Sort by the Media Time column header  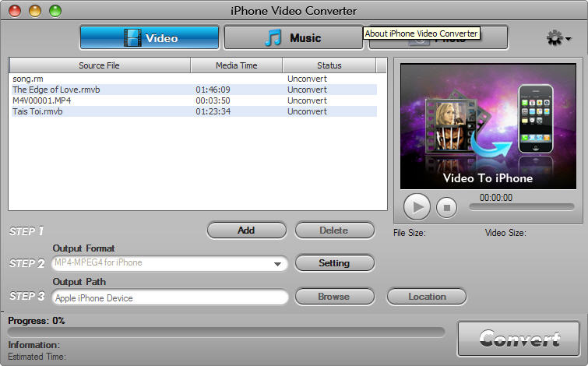237,65
